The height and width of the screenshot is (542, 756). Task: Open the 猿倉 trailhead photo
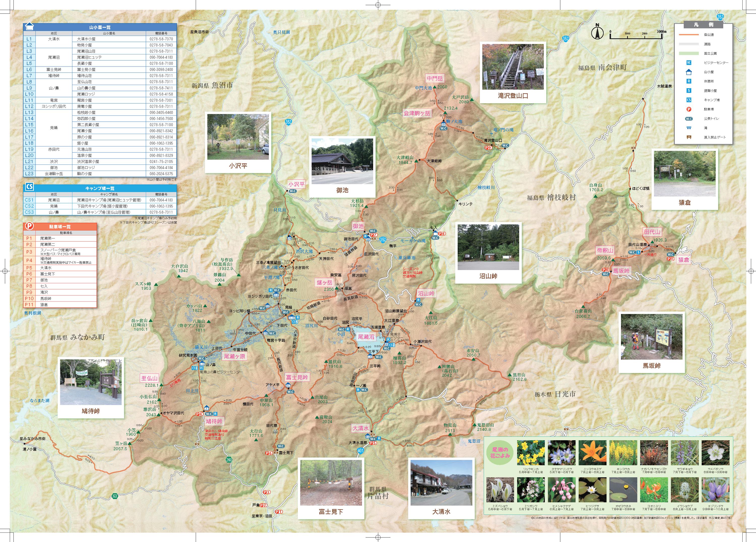coord(685,174)
